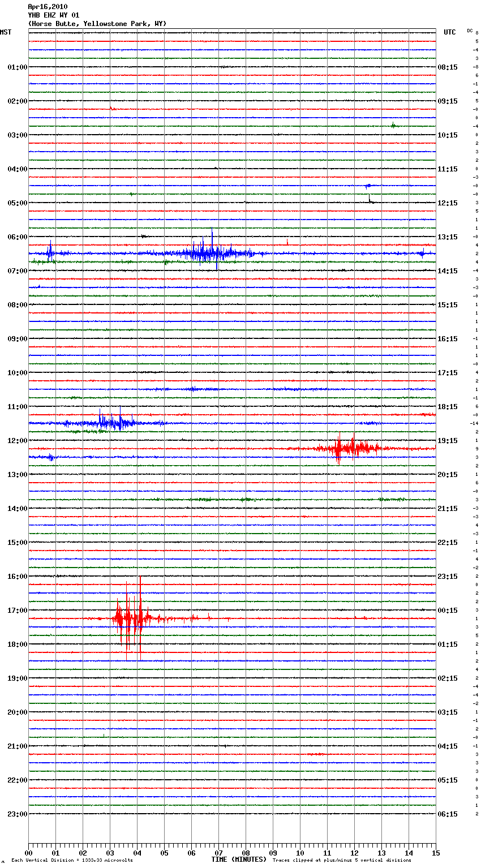The width and height of the screenshot is (481, 868).
Task: Select the 18:00 MST time label
Action: pos(18,644)
